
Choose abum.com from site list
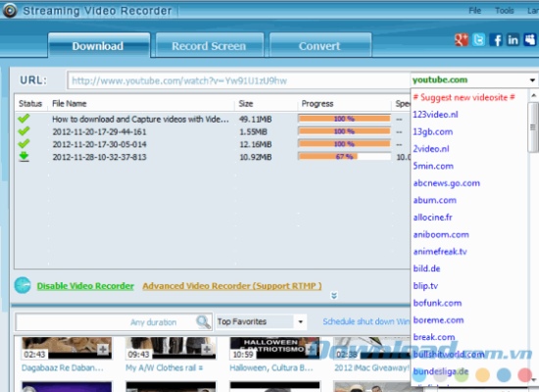tap(434, 200)
